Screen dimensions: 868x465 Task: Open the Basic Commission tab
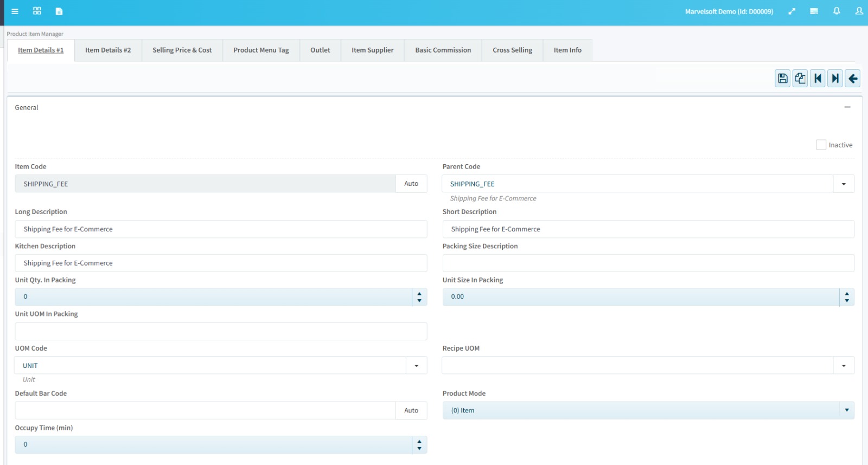(443, 50)
